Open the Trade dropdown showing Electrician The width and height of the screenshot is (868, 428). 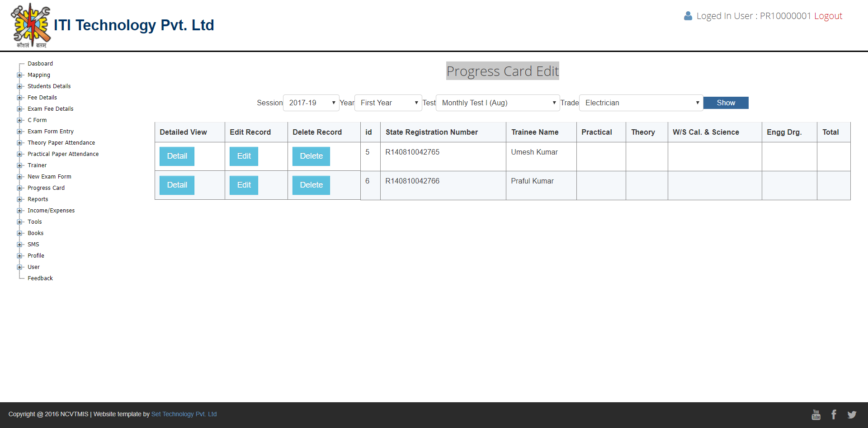pyautogui.click(x=641, y=103)
